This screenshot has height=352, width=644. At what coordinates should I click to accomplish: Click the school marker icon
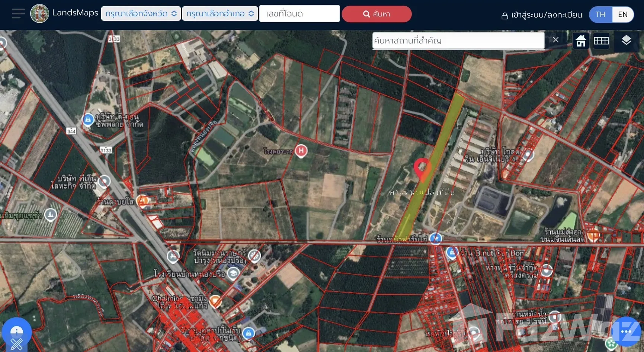233,273
